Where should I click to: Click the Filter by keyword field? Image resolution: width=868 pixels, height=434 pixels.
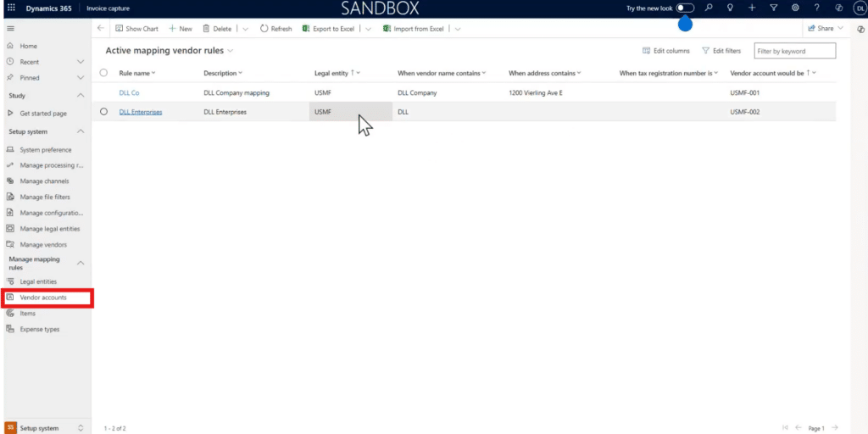[795, 51]
